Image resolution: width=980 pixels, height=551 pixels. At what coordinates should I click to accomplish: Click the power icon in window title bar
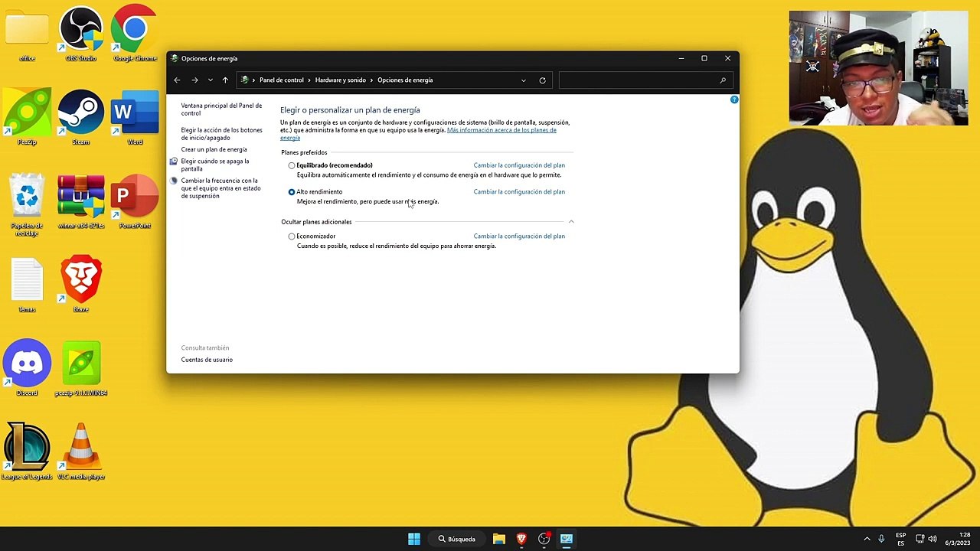(175, 58)
